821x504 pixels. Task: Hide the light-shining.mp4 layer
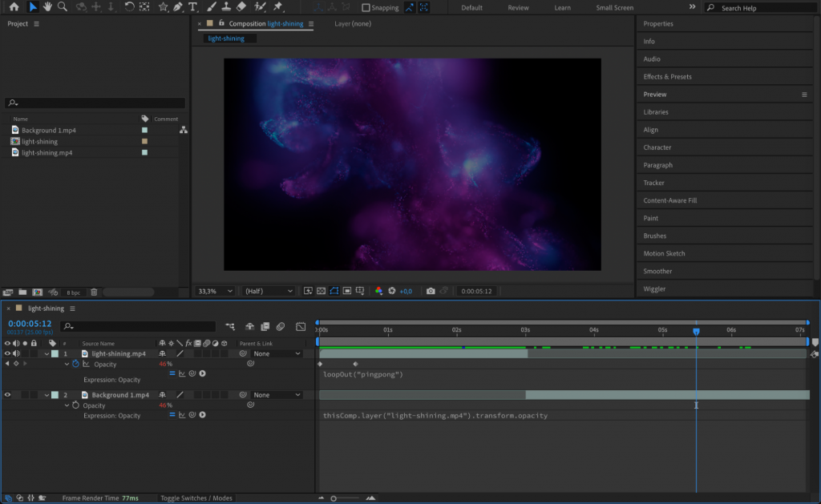click(8, 353)
